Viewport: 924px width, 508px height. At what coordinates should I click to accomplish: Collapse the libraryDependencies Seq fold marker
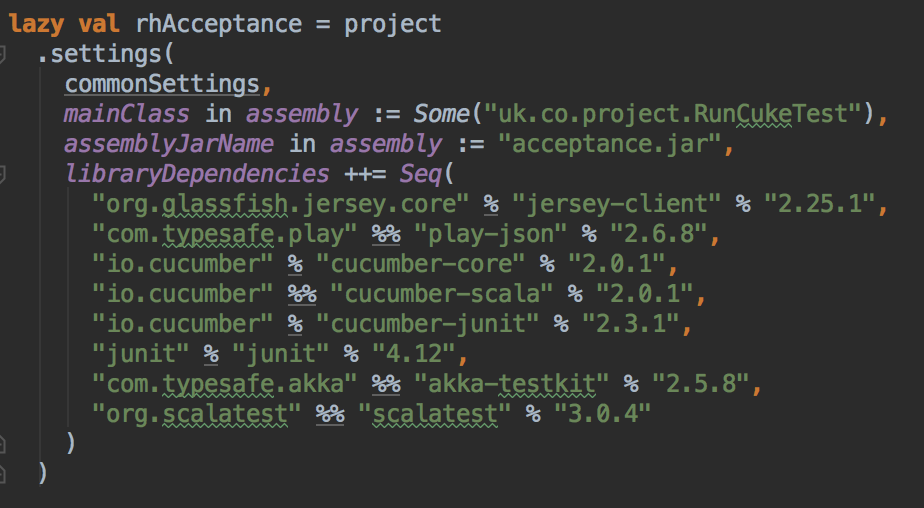pos(4,175)
